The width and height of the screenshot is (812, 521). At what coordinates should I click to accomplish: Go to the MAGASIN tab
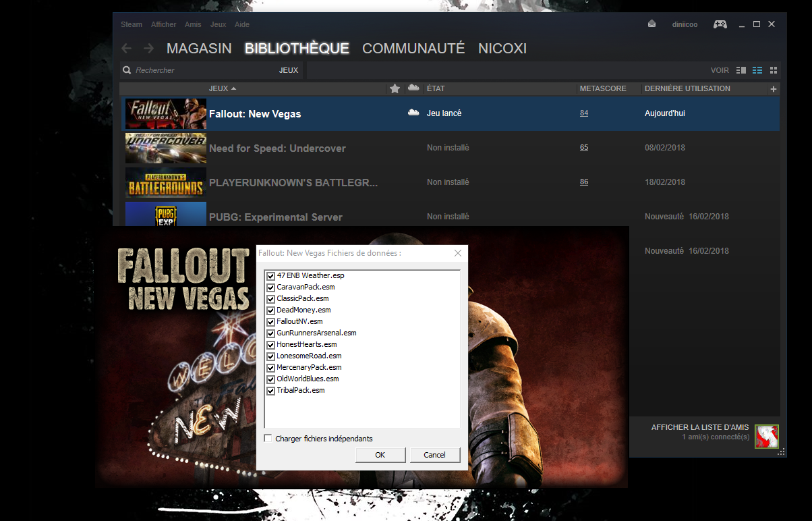[x=199, y=49]
